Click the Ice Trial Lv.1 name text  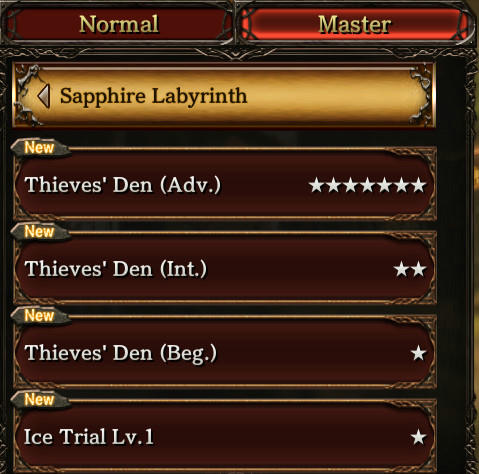pyautogui.click(x=89, y=437)
